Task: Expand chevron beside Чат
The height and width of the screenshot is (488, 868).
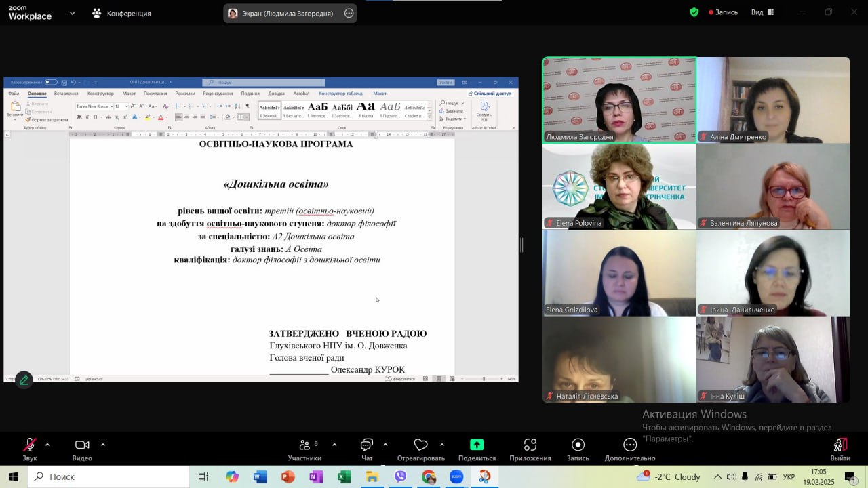Action: tap(385, 445)
